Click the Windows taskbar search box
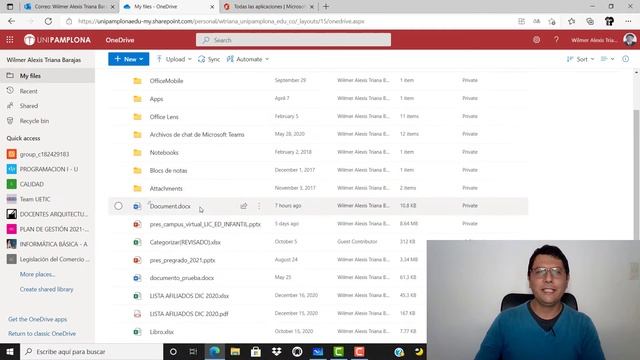Viewport: 640px width, 360px height. [x=91, y=351]
